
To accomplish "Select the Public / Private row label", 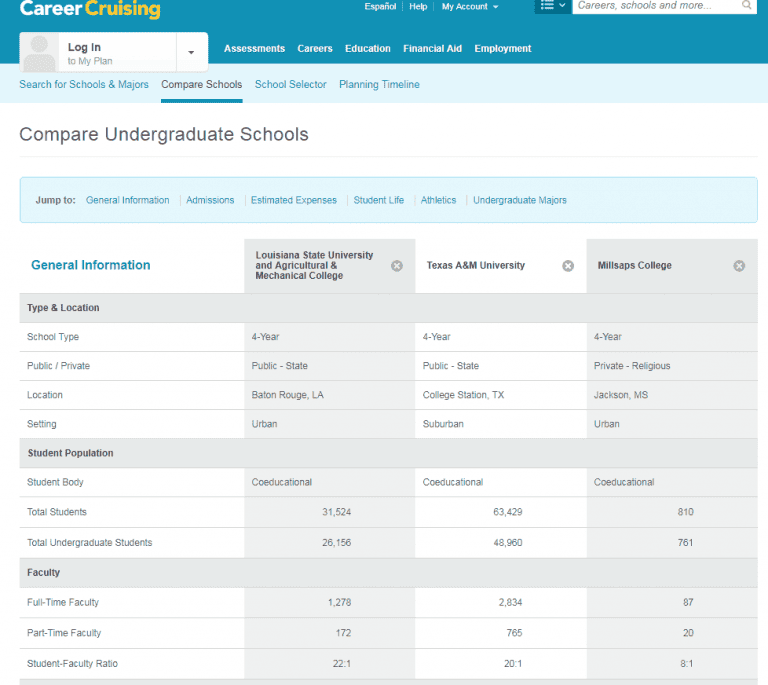I will pos(58,366).
